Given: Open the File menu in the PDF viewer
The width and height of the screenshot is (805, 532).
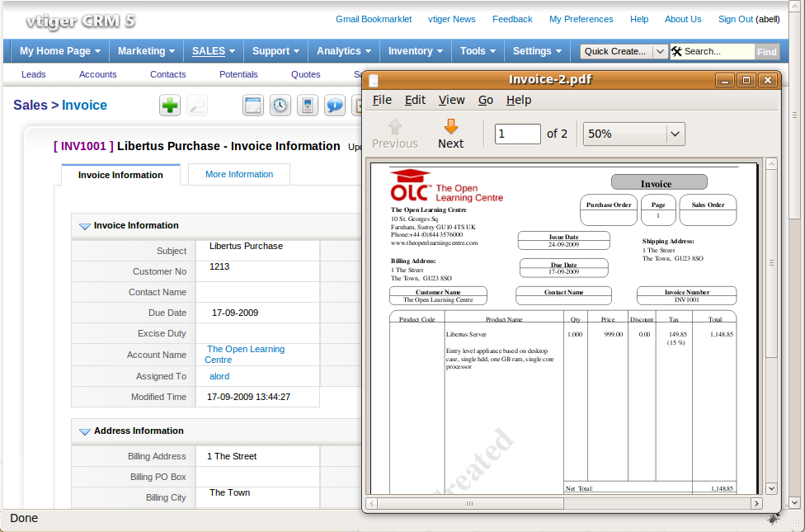Looking at the screenshot, I should (382, 100).
